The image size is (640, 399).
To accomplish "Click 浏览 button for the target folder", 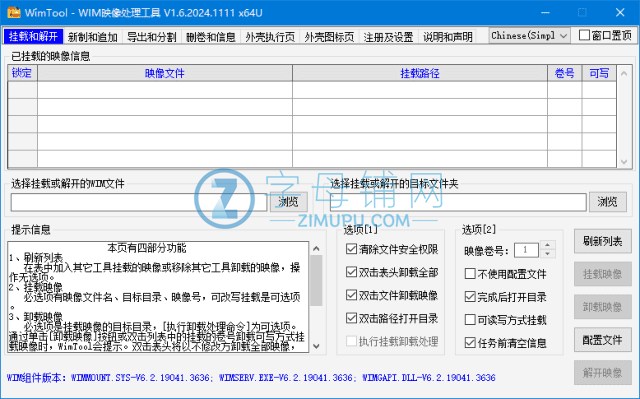I will (607, 202).
